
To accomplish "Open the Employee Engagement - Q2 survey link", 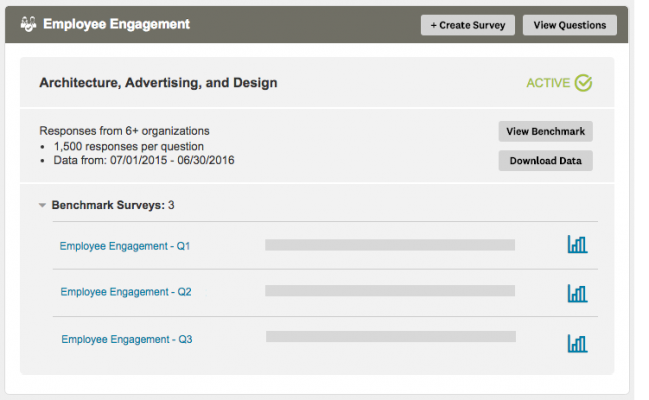I will click(126, 292).
